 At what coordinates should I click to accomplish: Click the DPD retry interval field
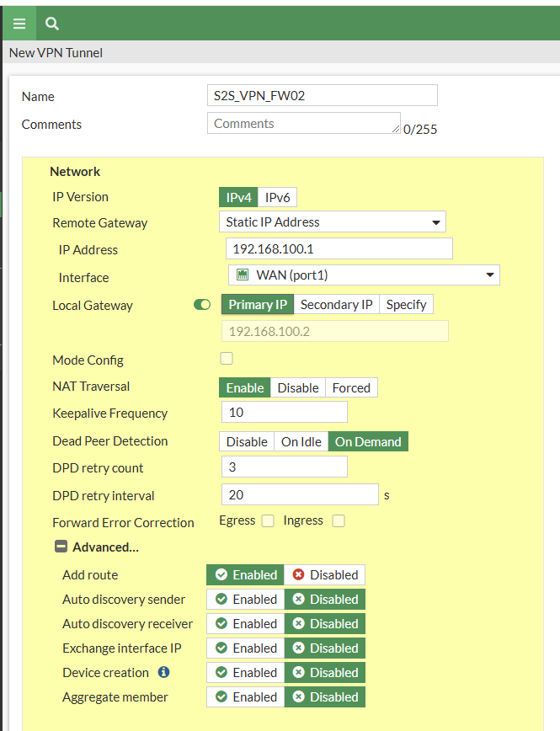click(300, 494)
